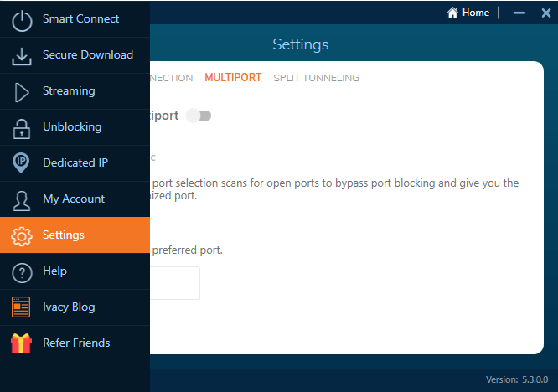Click the Smart Connect power icon
The width and height of the screenshot is (558, 392).
(22, 21)
